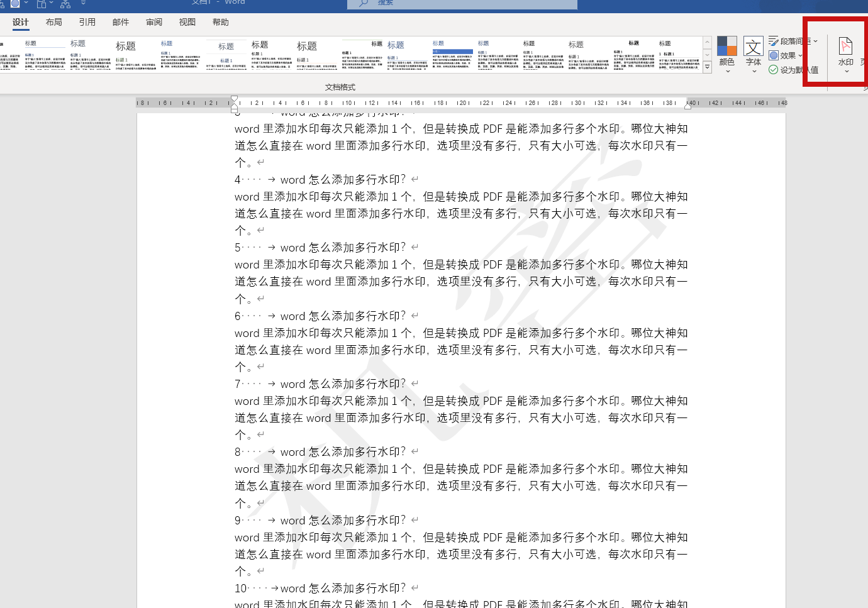The image size is (868, 608).
Task: Click the first-line indent marker on ruler
Action: coord(234,99)
